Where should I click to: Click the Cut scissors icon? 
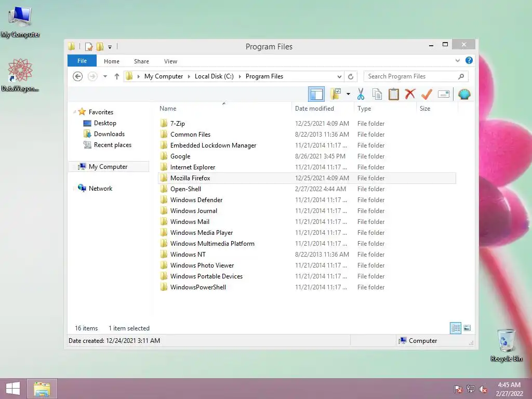pos(361,94)
